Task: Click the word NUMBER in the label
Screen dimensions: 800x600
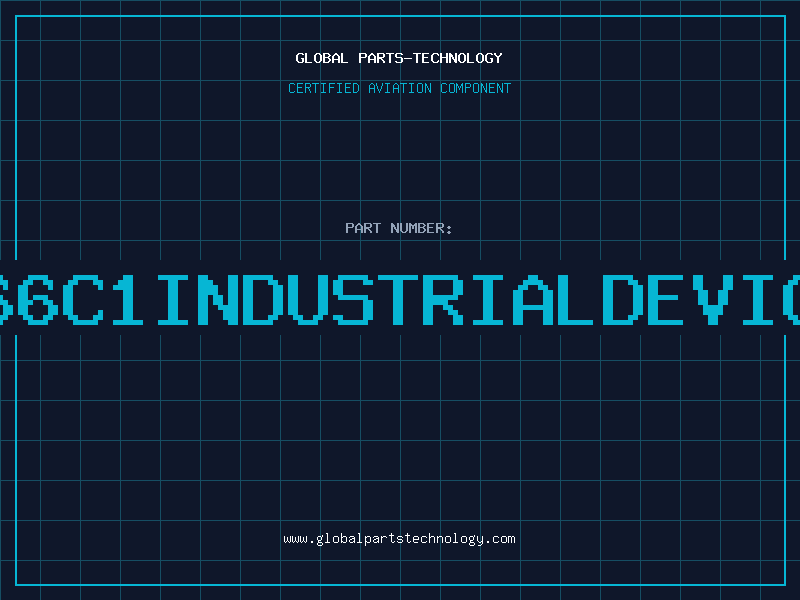Action: 420,228
